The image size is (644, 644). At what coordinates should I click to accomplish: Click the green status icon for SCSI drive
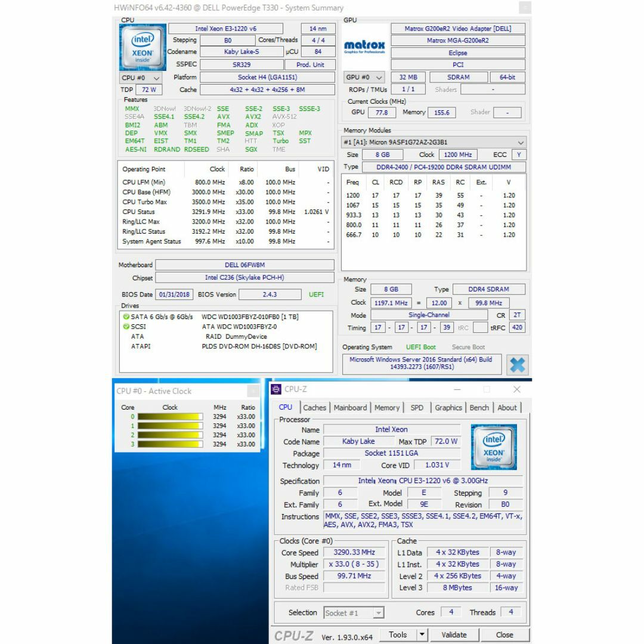[126, 327]
